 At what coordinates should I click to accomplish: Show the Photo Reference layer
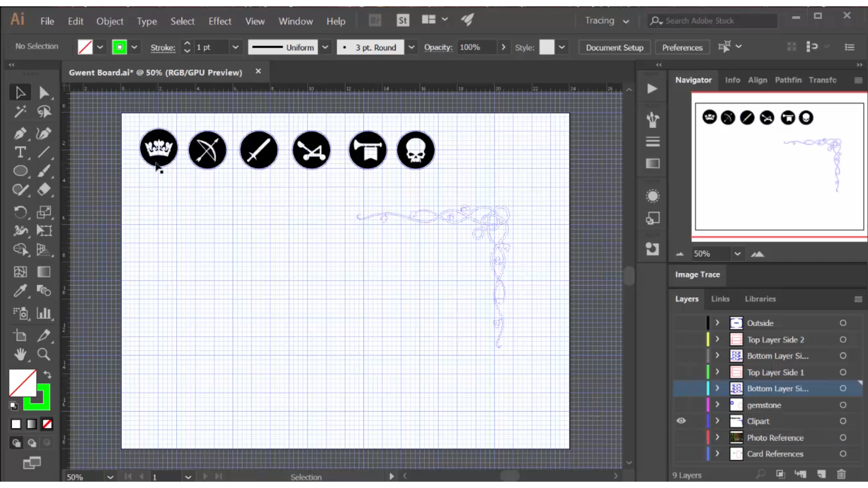point(681,437)
